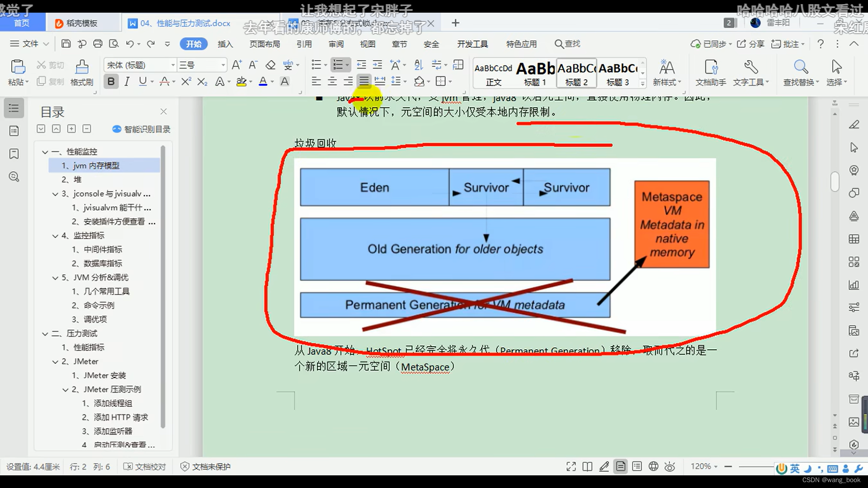The width and height of the screenshot is (868, 488).
Task: Decrease paragraph indent
Action: click(x=361, y=65)
